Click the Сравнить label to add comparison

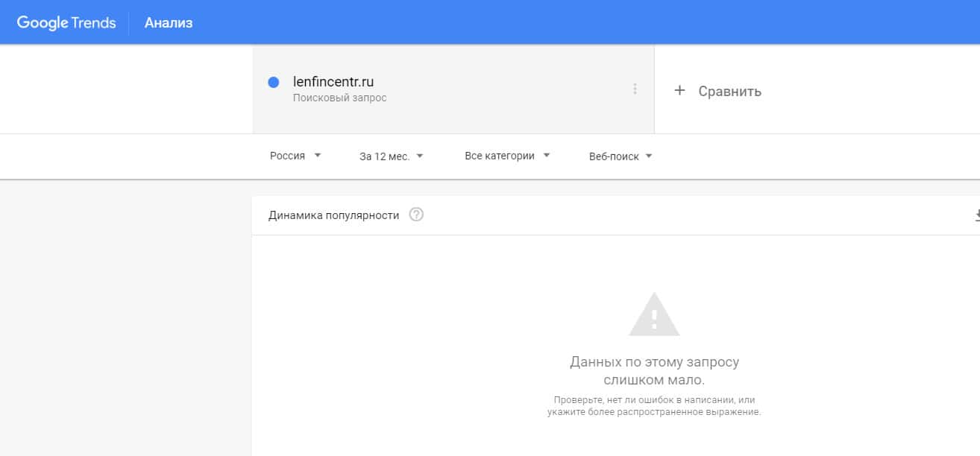[x=729, y=92]
